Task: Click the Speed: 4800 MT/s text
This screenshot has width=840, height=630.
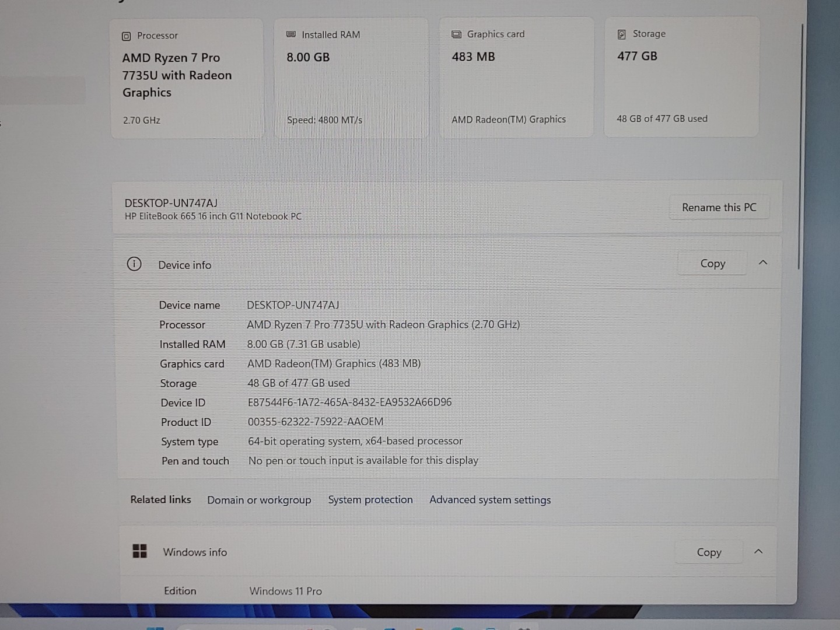Action: pos(324,120)
